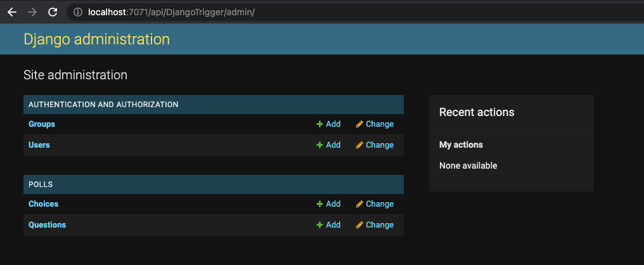Reload the page with the refresh icon
The height and width of the screenshot is (265, 644).
pyautogui.click(x=53, y=12)
